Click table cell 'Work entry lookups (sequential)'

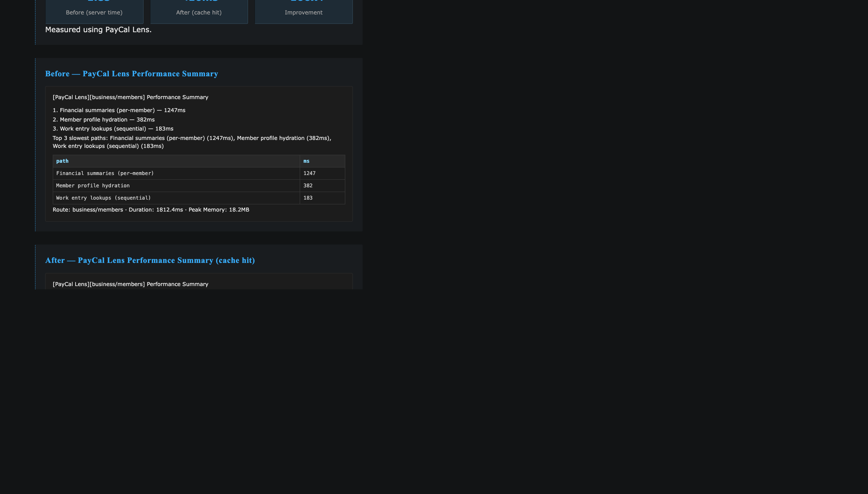pyautogui.click(x=176, y=198)
